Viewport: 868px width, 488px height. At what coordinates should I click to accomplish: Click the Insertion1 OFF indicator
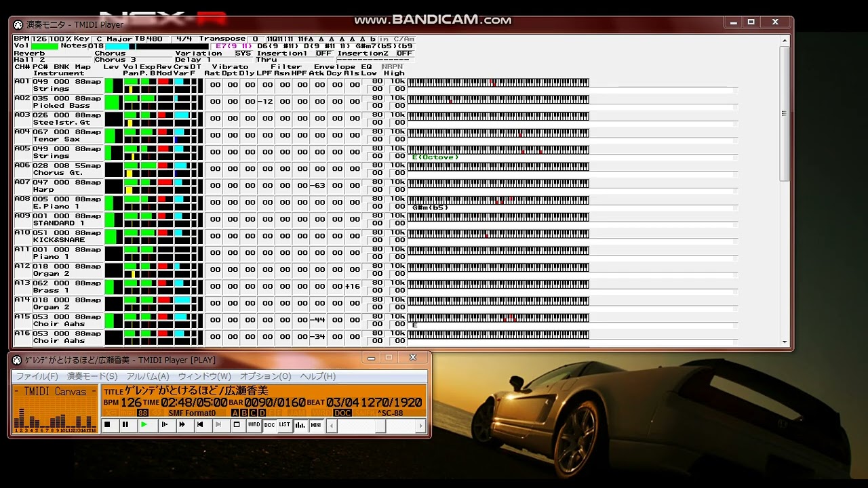pos(323,53)
